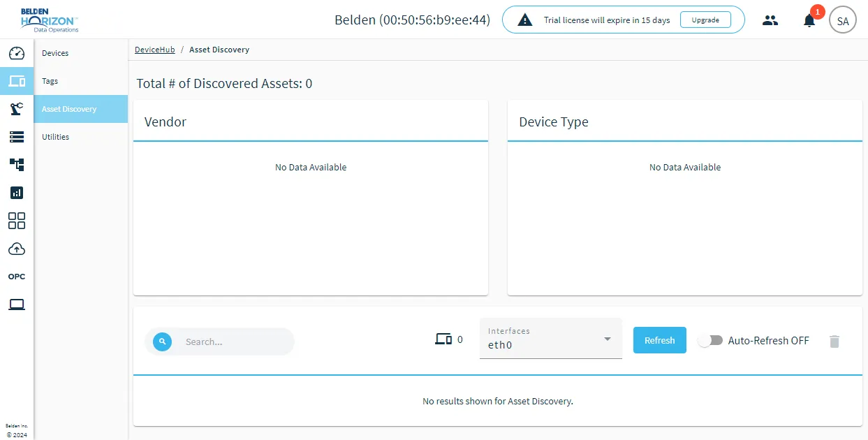This screenshot has height=440, width=868.
Task: Open the dashboard gauge icon in sidebar
Action: point(17,53)
